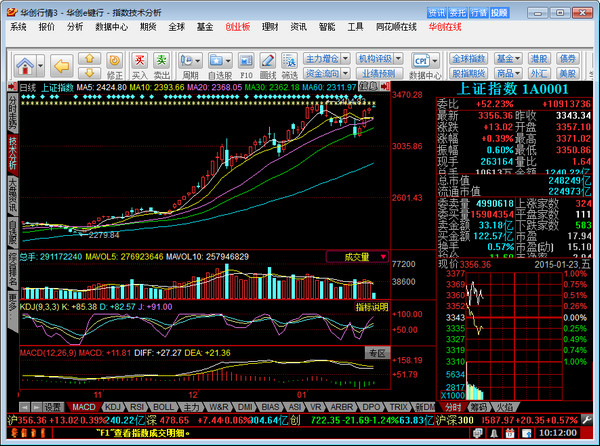Open the 主力增仓 dropdown
This screenshot has height=446, width=600.
click(x=323, y=59)
